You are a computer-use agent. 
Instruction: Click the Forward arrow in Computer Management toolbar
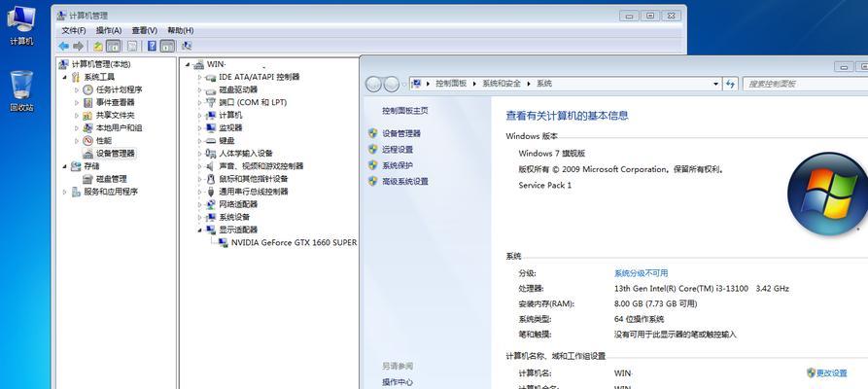coord(78,46)
